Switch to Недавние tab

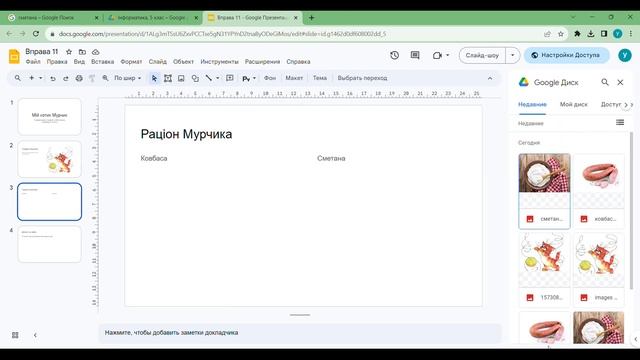pyautogui.click(x=532, y=104)
